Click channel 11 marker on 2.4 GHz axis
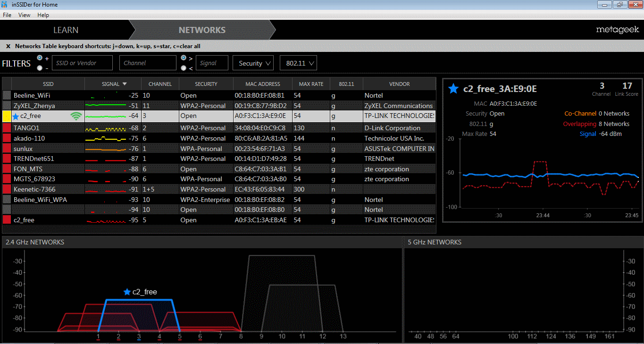Screen dimensions: 644x344 [302, 336]
